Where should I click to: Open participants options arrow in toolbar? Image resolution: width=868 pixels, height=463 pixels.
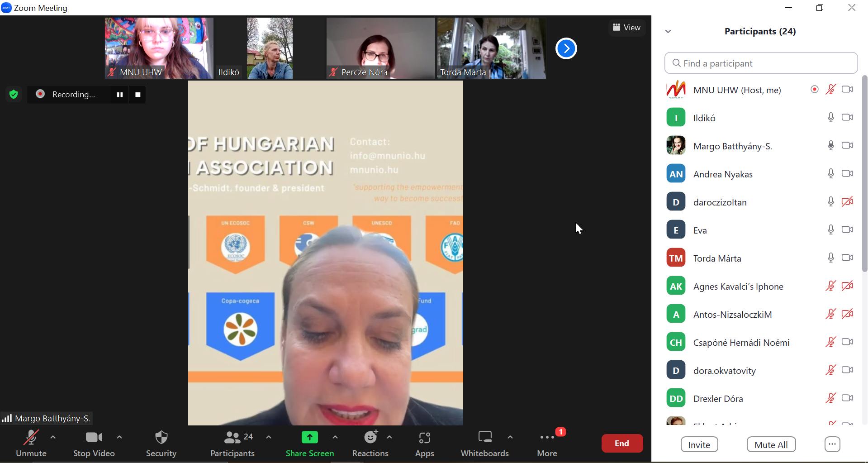269,437
